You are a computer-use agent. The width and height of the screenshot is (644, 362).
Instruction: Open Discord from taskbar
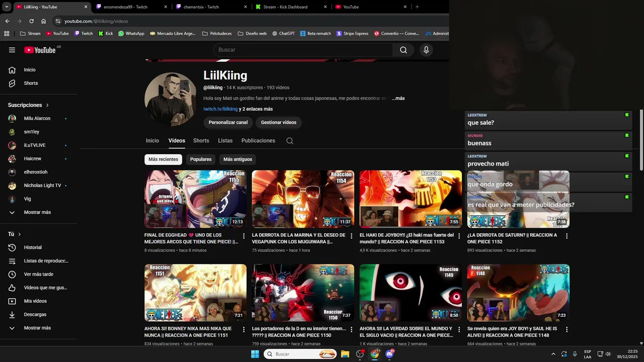(389, 354)
